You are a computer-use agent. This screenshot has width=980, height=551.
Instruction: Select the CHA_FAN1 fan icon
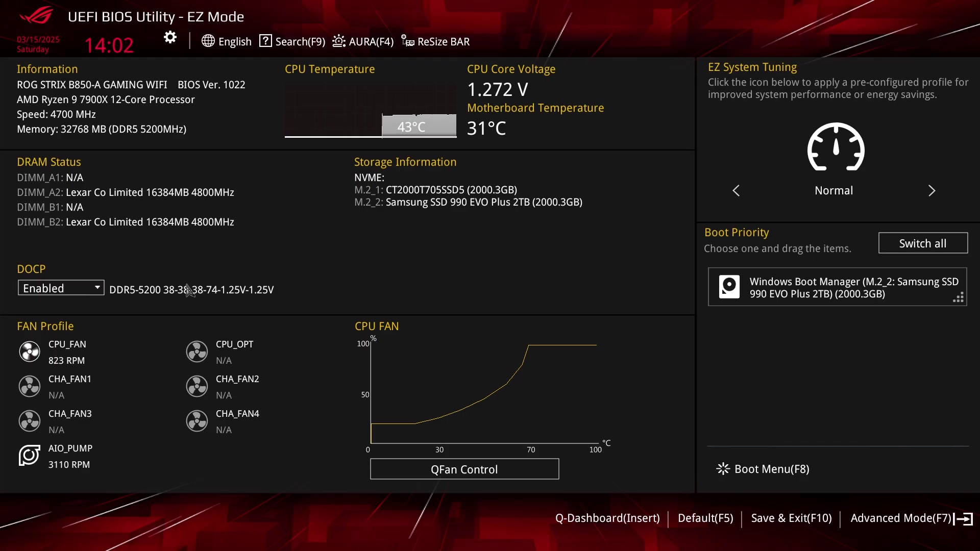pos(30,386)
